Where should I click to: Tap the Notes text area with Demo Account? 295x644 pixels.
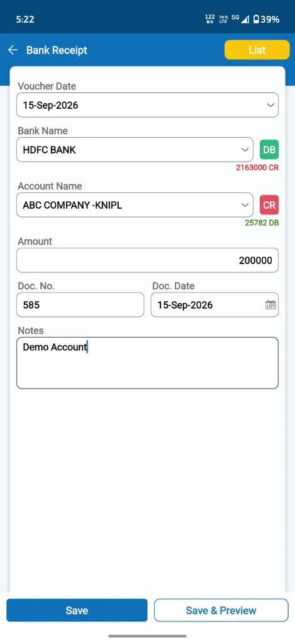coord(147,363)
